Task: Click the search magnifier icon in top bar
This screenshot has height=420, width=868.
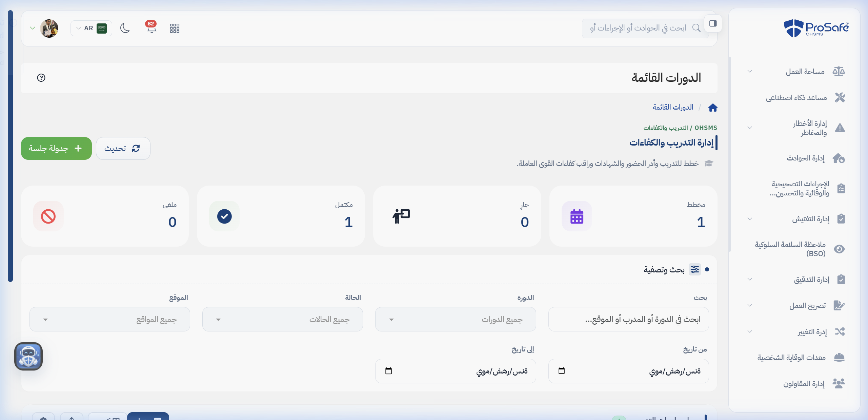Action: tap(696, 28)
